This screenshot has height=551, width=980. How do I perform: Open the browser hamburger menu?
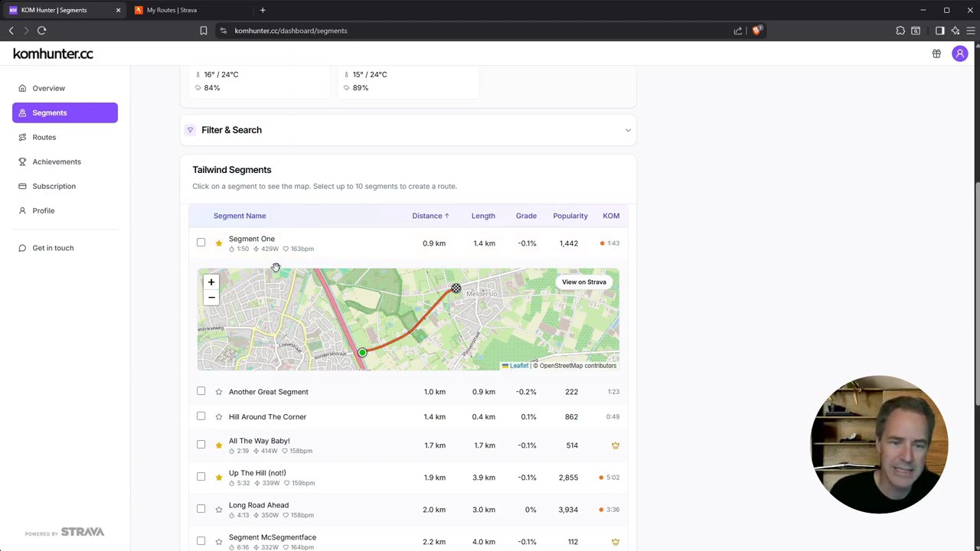[x=970, y=31]
